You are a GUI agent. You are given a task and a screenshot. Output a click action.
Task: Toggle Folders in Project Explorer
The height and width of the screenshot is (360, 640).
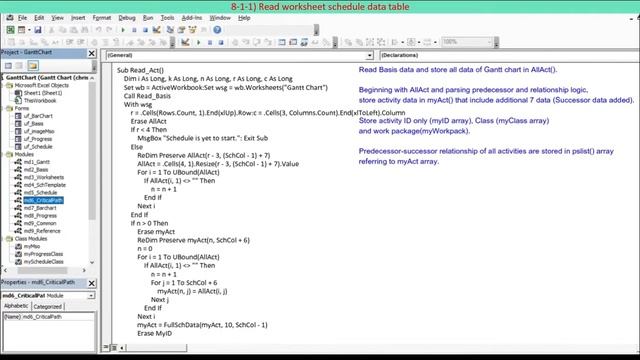[x=33, y=66]
